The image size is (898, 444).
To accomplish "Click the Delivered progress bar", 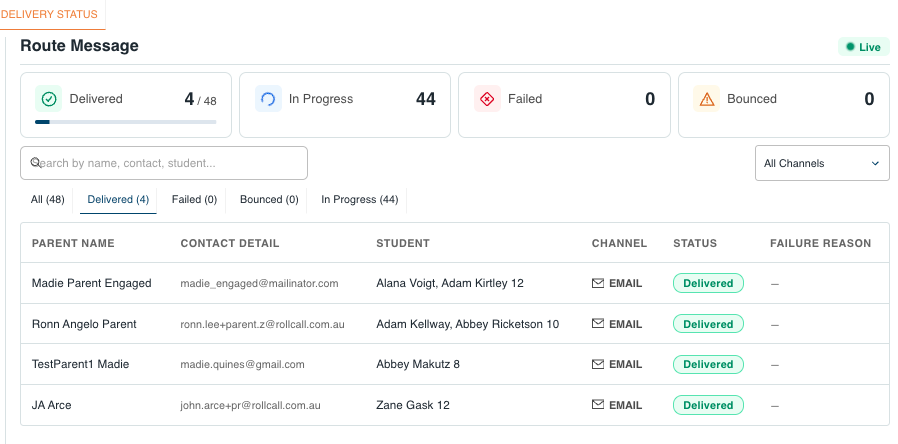I will (x=125, y=122).
